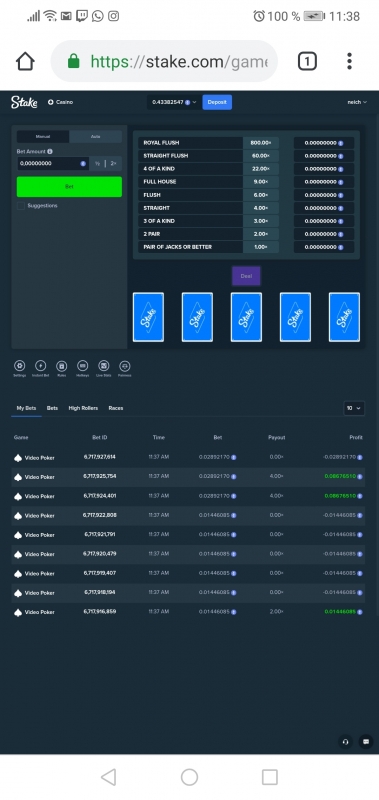Halve the bet with ½ button
This screenshot has height=800, width=379.
(x=97, y=163)
